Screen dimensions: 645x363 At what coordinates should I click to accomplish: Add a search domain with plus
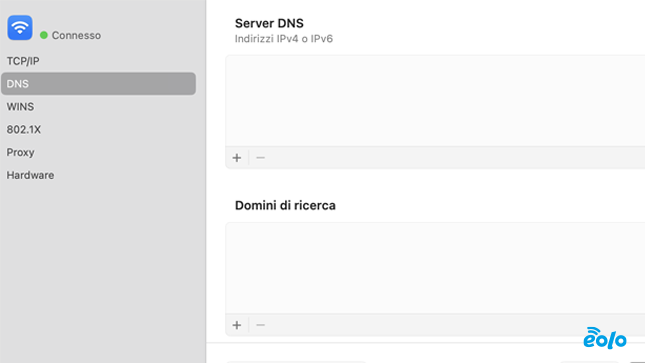(237, 325)
